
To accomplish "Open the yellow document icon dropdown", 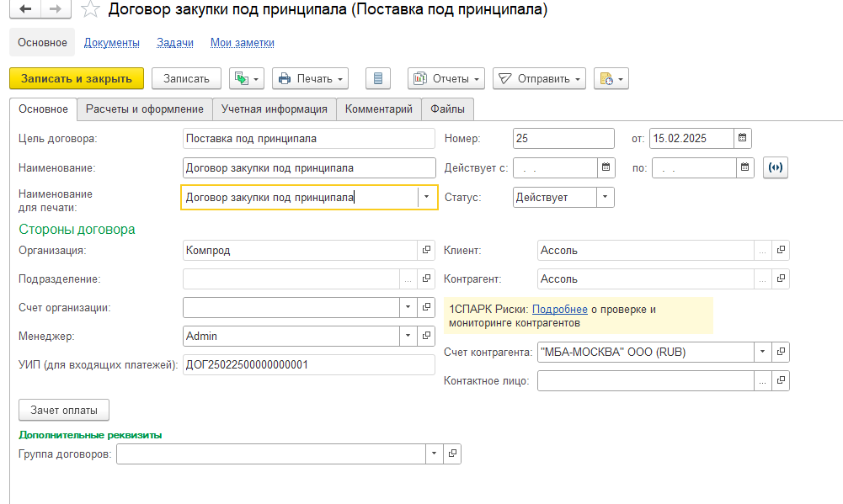I will click(x=611, y=78).
